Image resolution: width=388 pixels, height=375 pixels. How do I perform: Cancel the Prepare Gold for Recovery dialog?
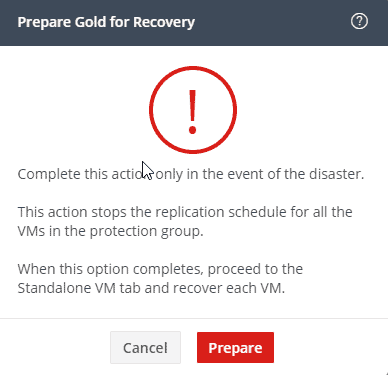(x=145, y=347)
